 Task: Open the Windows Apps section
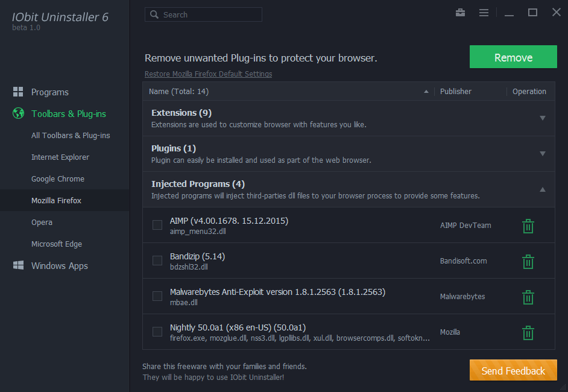60,266
